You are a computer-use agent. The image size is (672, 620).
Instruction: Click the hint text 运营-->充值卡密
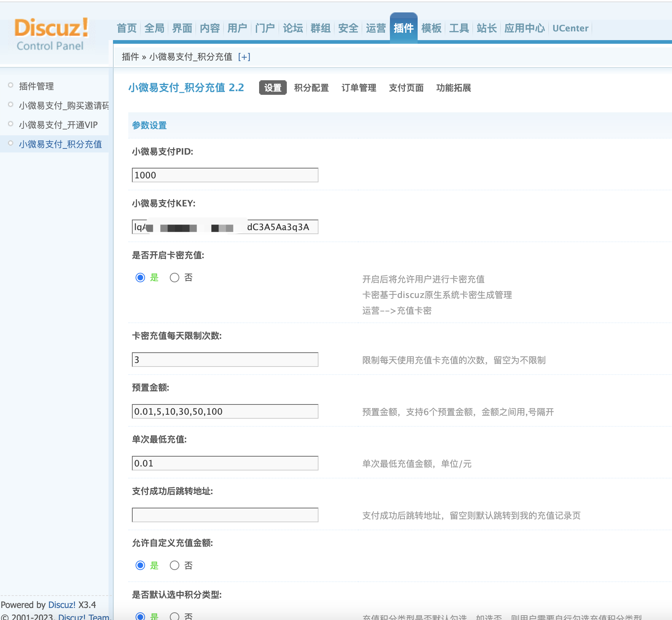[397, 311]
